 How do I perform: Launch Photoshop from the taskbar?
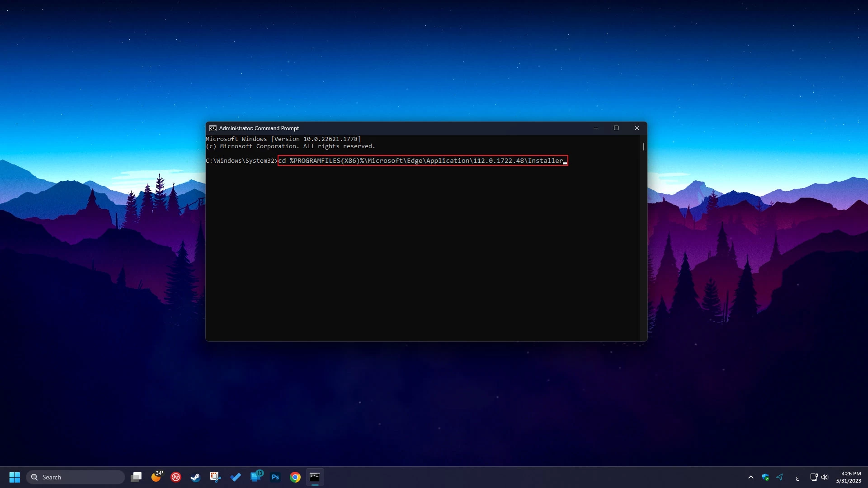pos(275,477)
